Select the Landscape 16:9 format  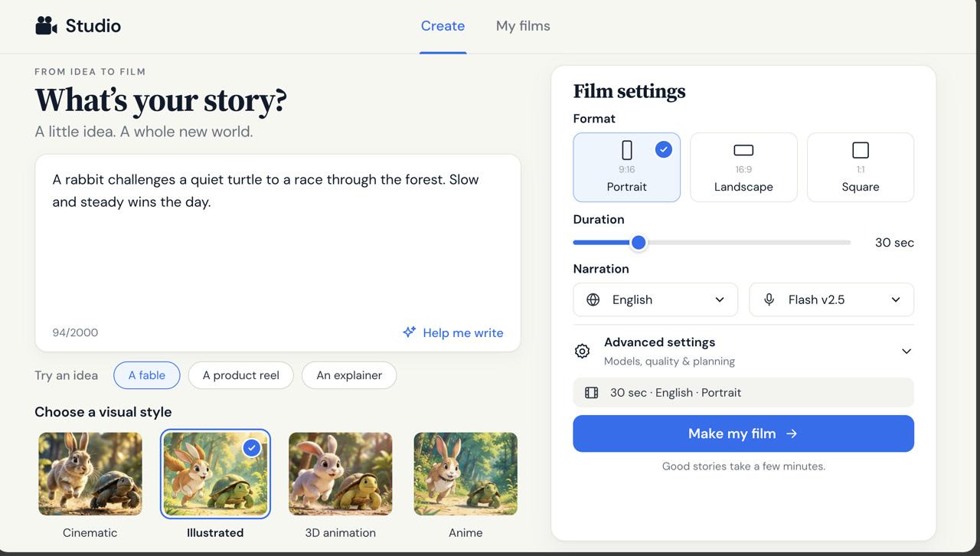(743, 167)
